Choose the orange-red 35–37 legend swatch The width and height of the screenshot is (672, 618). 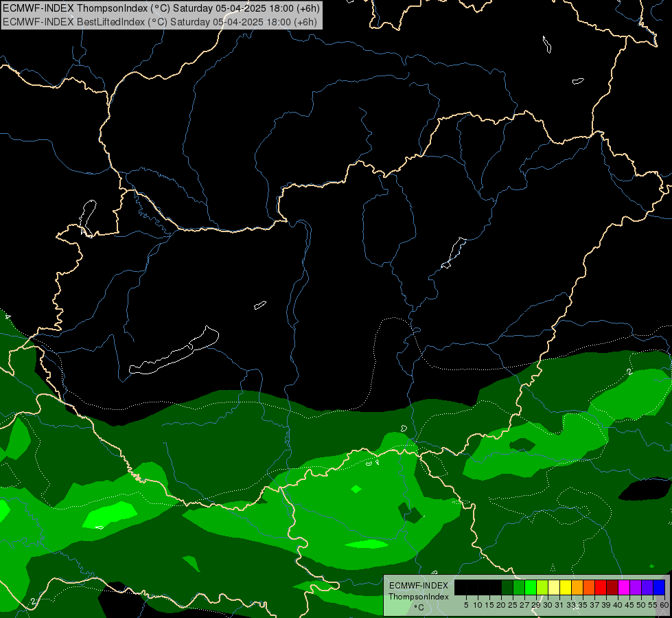pyautogui.click(x=589, y=587)
